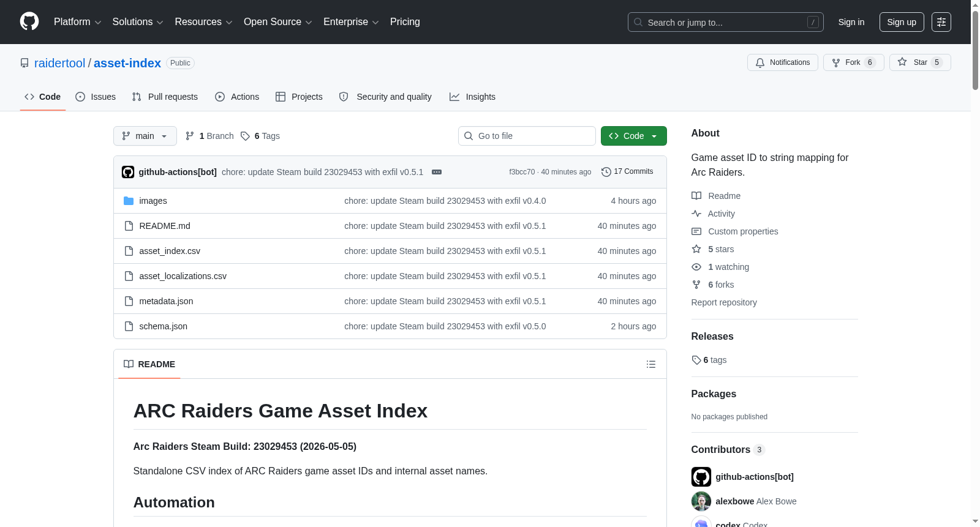Switch to the Security and quality tab
The width and height of the screenshot is (980, 527).
tap(385, 97)
